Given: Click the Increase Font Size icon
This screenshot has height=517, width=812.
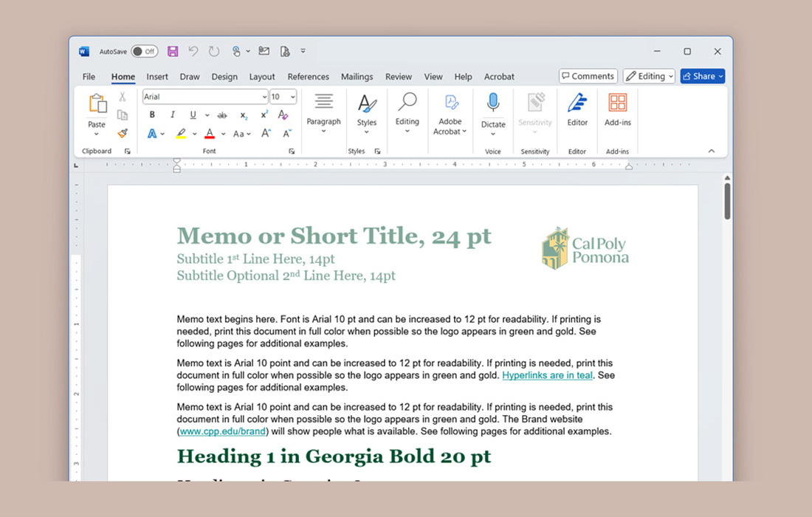Looking at the screenshot, I should (x=266, y=133).
